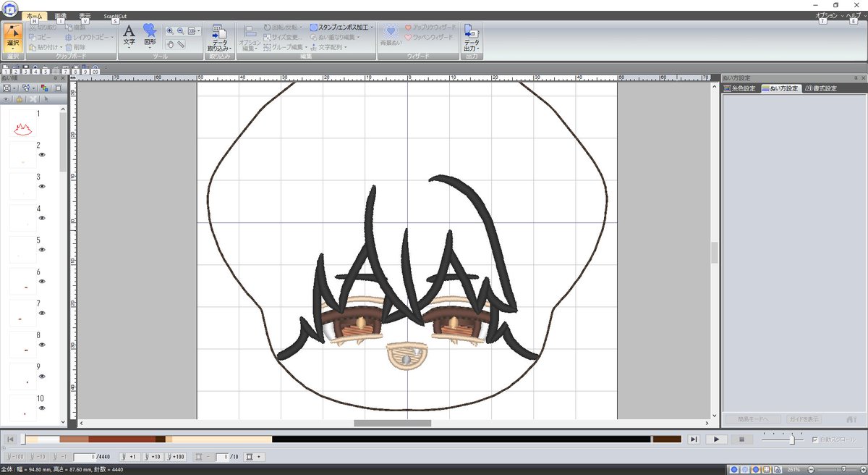This screenshot has width=868, height=475.
Task: Click the horizontal canvas scrollbar
Action: click(x=392, y=423)
